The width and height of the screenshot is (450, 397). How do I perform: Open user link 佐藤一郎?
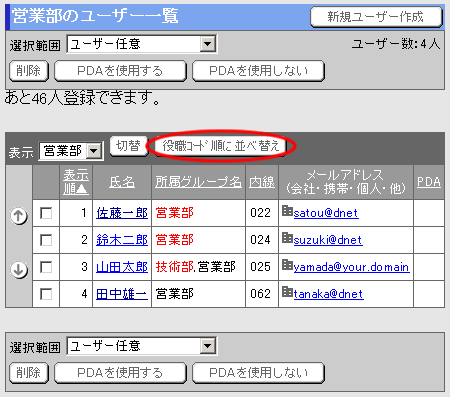122,213
